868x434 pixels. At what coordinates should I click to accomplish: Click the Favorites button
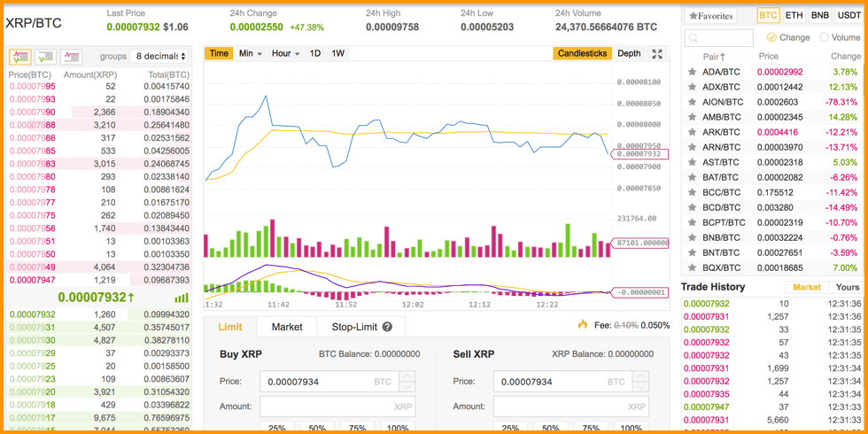(710, 16)
